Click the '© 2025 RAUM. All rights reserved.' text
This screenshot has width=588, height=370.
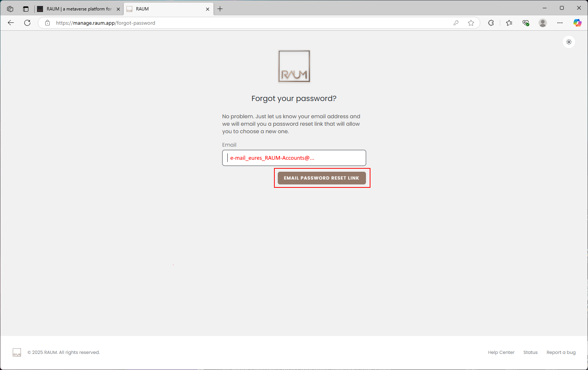[64, 352]
